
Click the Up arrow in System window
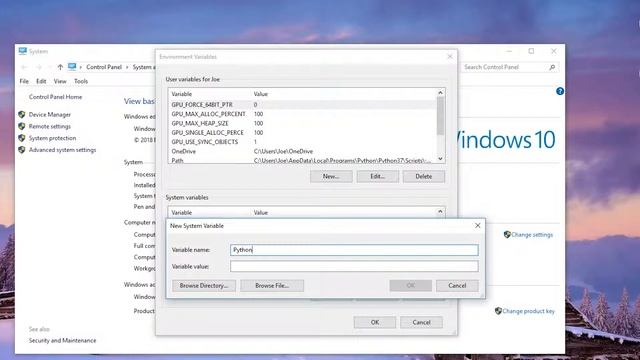(60, 67)
